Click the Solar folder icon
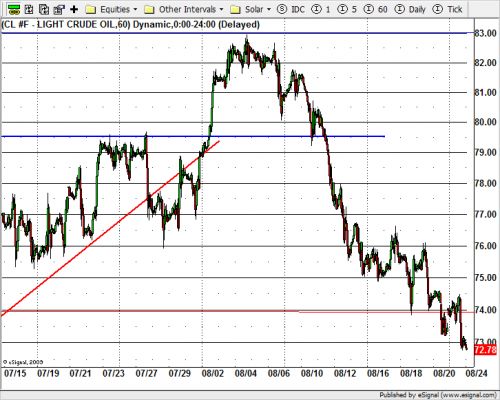 tap(236, 9)
